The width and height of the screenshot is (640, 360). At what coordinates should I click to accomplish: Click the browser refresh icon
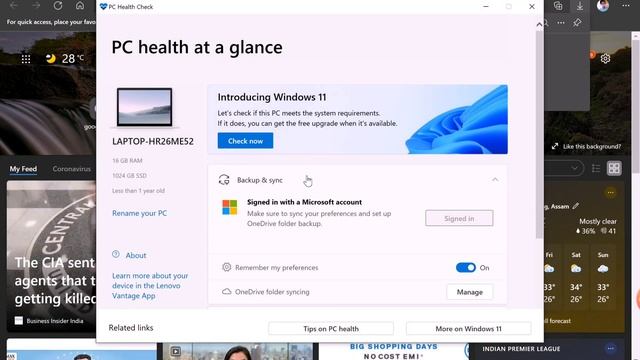coord(58,6)
